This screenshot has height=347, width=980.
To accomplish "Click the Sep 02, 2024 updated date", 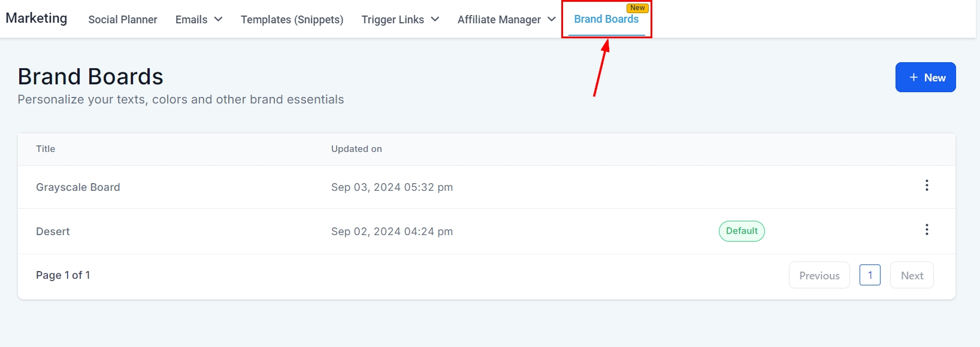I will 392,232.
